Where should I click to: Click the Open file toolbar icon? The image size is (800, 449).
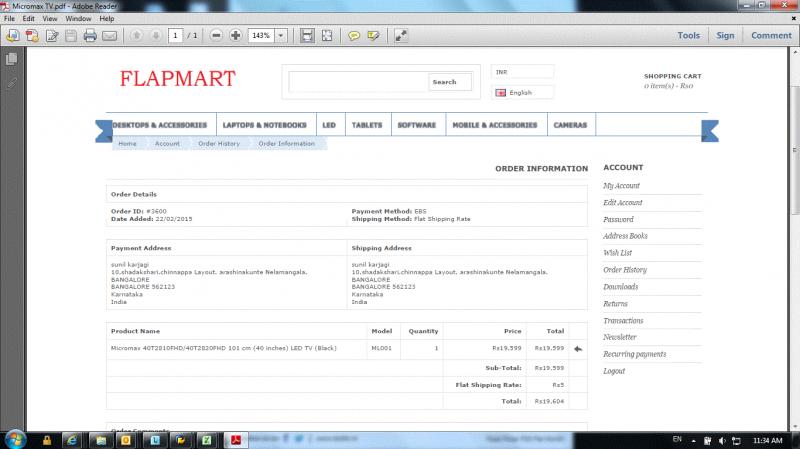tap(13, 35)
